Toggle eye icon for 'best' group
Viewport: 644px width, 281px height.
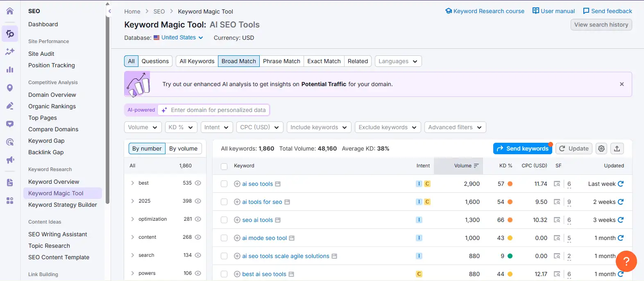point(198,183)
